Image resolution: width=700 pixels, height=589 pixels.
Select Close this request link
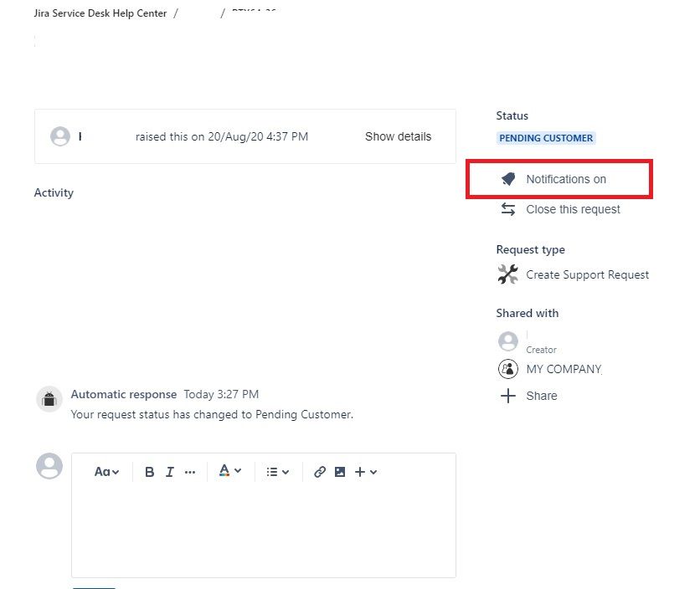click(x=573, y=209)
